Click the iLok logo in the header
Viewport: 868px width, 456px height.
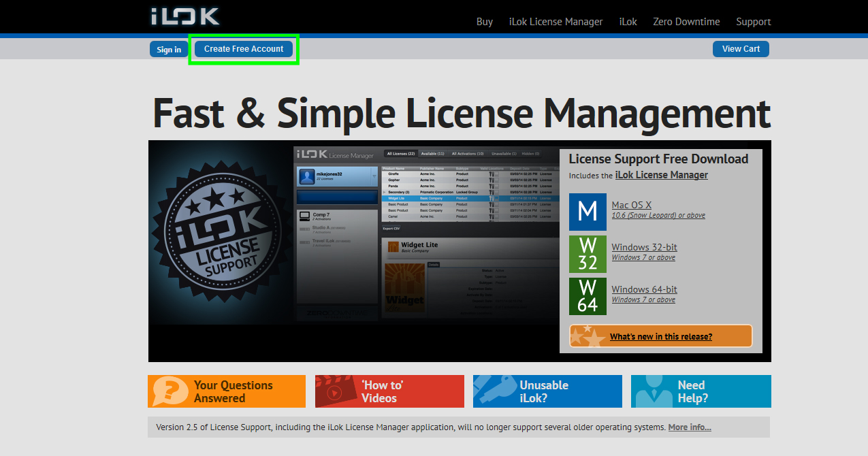click(184, 17)
